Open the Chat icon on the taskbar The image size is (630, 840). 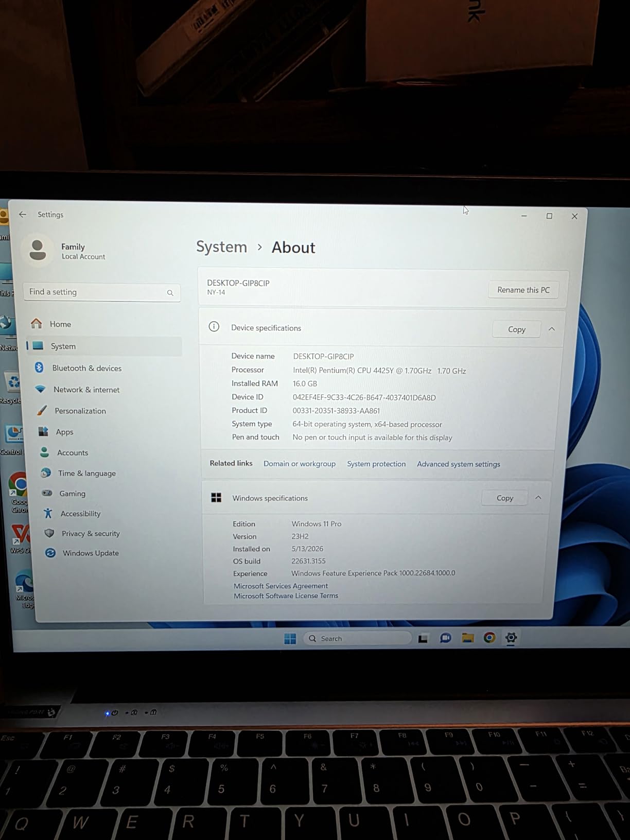(x=445, y=638)
